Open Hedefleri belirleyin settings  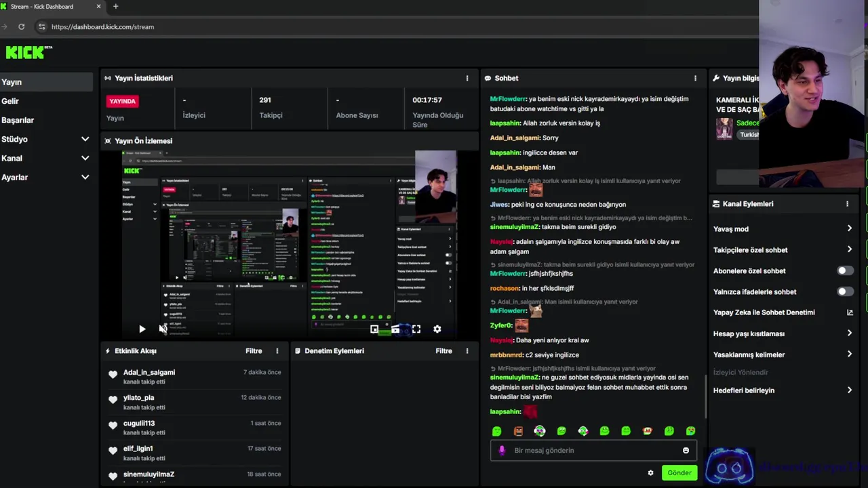tap(783, 390)
